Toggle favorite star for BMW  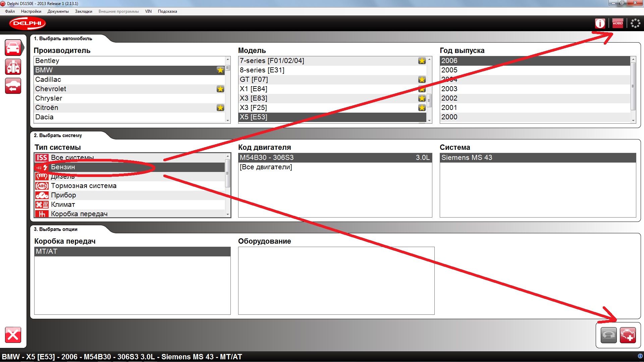pos(220,70)
